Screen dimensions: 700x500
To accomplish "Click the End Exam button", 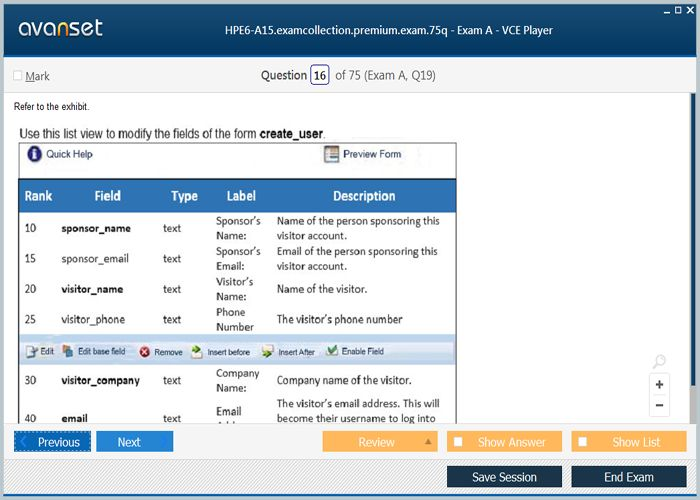I will (628, 477).
